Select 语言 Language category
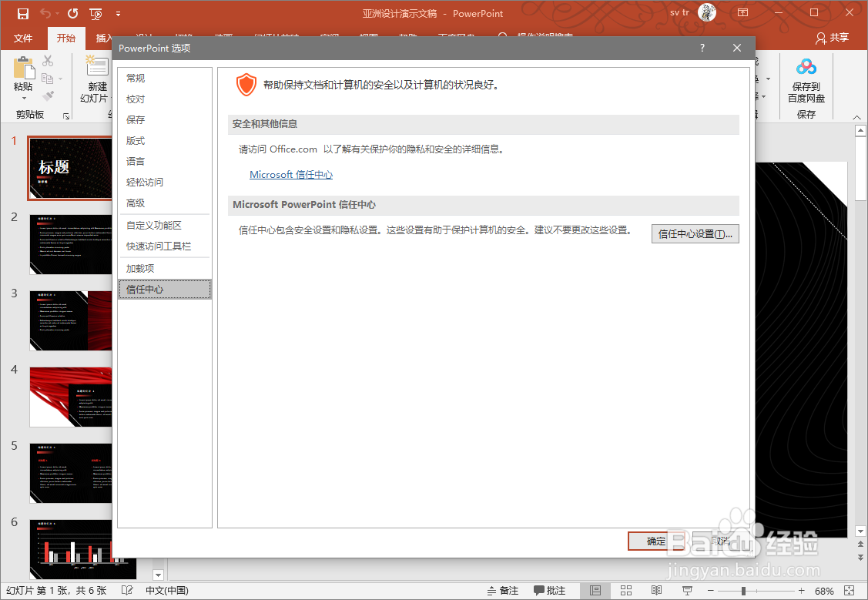The width and height of the screenshot is (868, 600). [165, 162]
